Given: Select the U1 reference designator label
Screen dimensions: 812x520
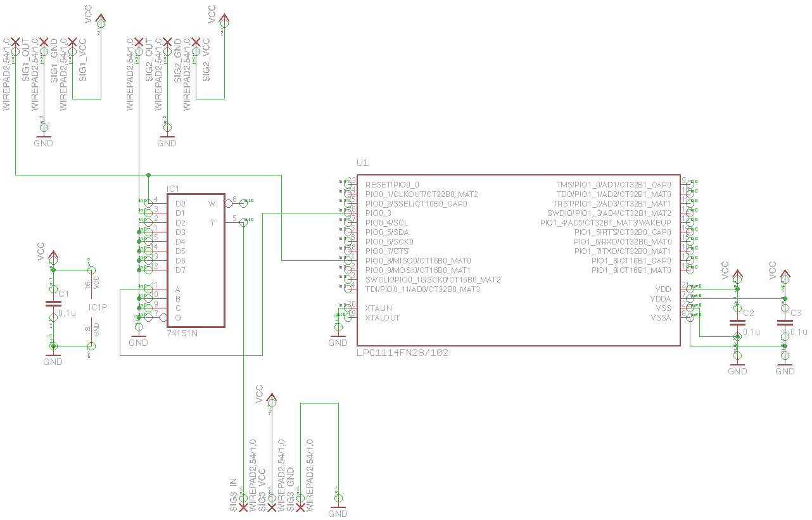Looking at the screenshot, I should (362, 163).
